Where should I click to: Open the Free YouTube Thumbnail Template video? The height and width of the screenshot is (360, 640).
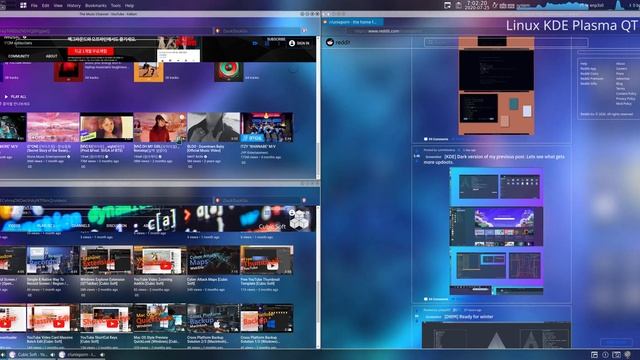point(267,260)
